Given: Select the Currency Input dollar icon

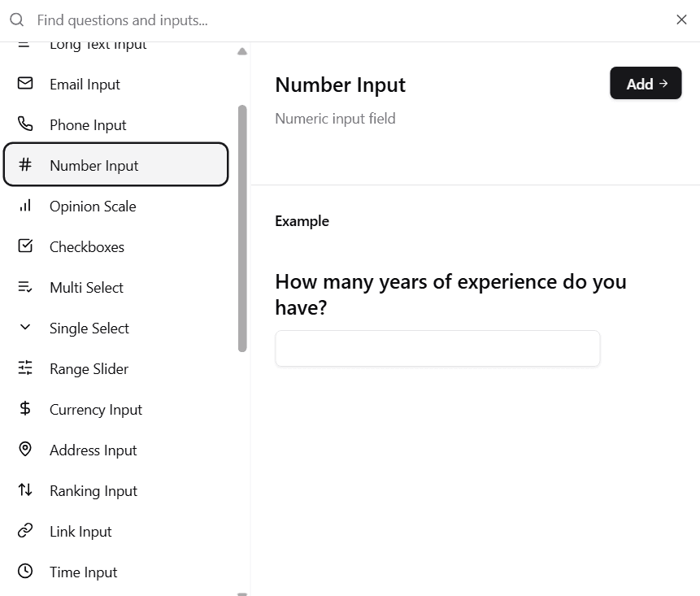Looking at the screenshot, I should 24,409.
